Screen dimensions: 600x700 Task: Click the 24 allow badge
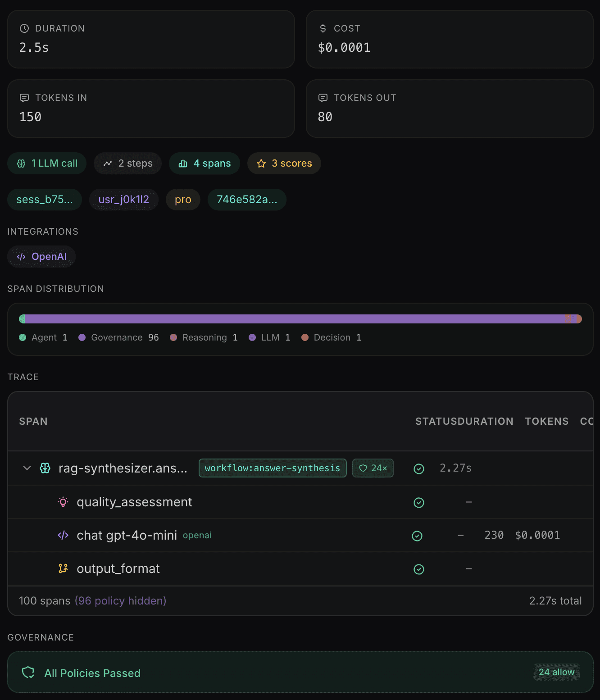557,672
